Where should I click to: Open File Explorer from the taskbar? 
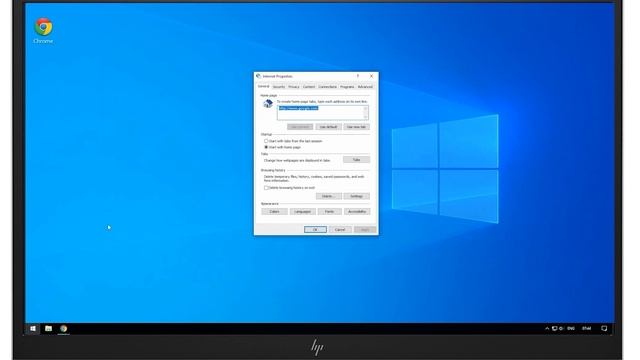[48, 328]
